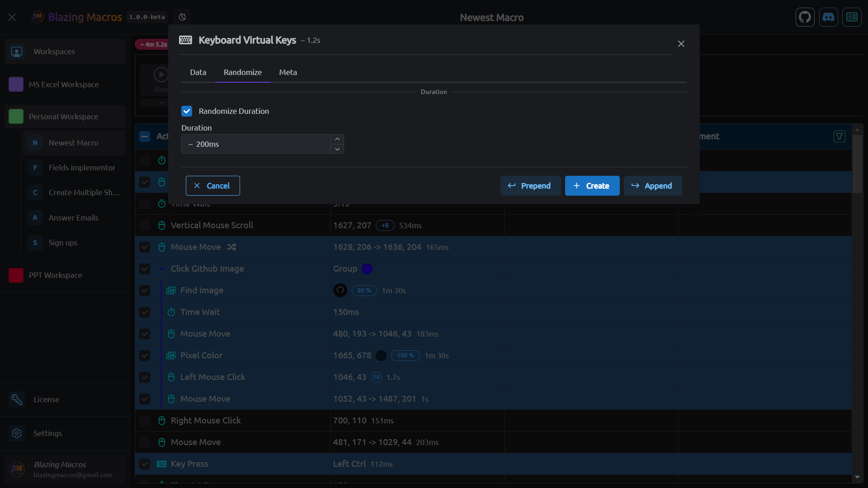Viewport: 868px width, 488px height.
Task: Click the Workspaces sidebar icon
Action: pos(17,52)
